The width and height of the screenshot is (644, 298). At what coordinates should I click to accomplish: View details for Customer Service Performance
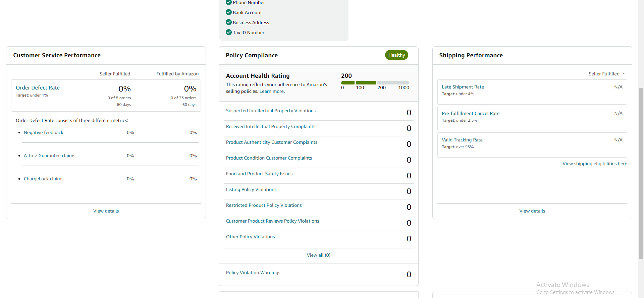click(106, 211)
